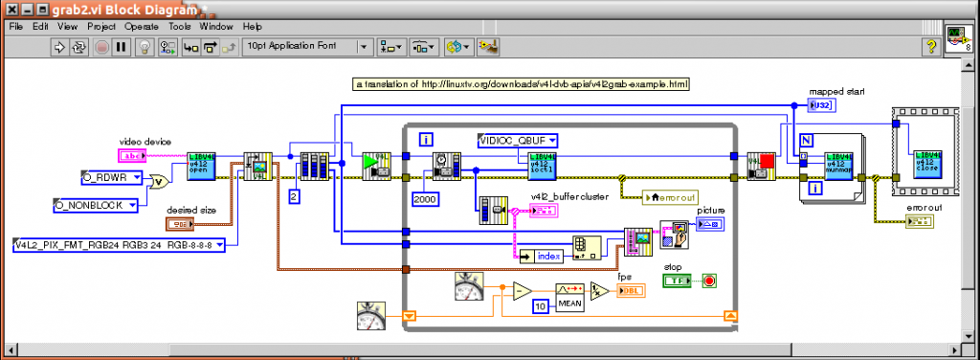Toggle Retain Wire Values button

tap(167, 47)
